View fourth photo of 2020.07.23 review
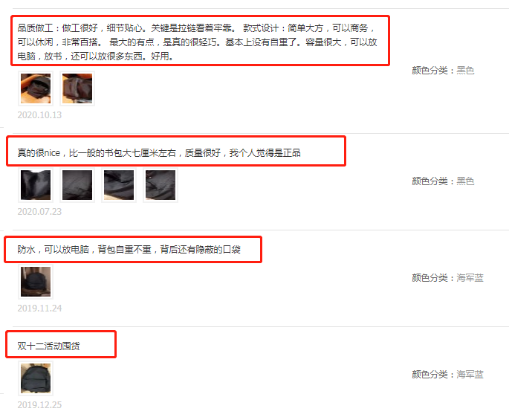Image resolution: width=509 pixels, height=420 pixels. click(x=161, y=185)
